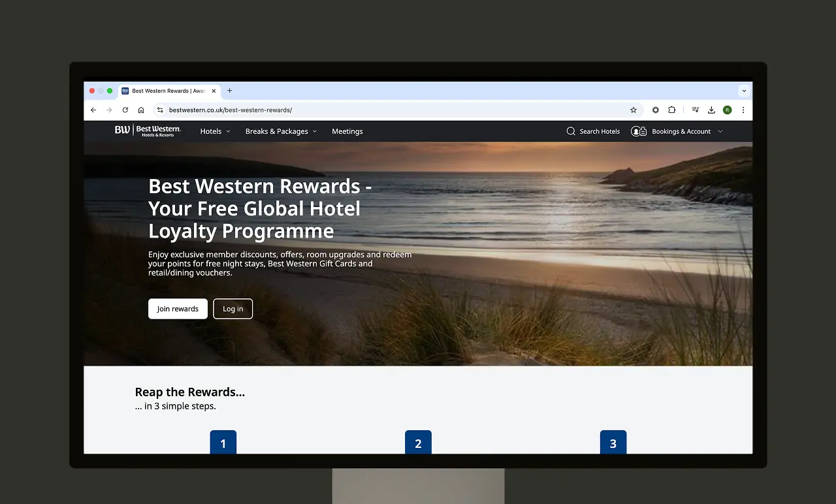Open the browser home page
The image size is (836, 504).
click(141, 110)
